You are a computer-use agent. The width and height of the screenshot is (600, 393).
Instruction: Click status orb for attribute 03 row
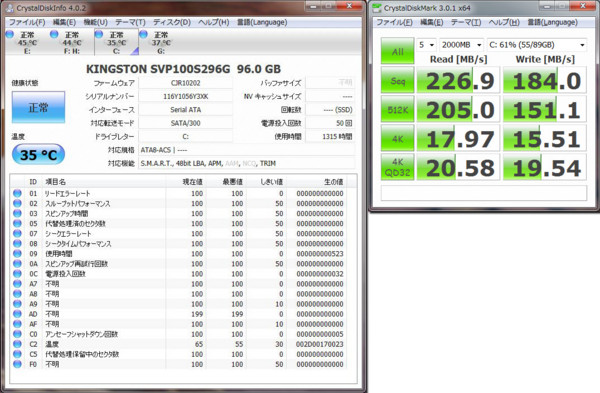[x=17, y=213]
